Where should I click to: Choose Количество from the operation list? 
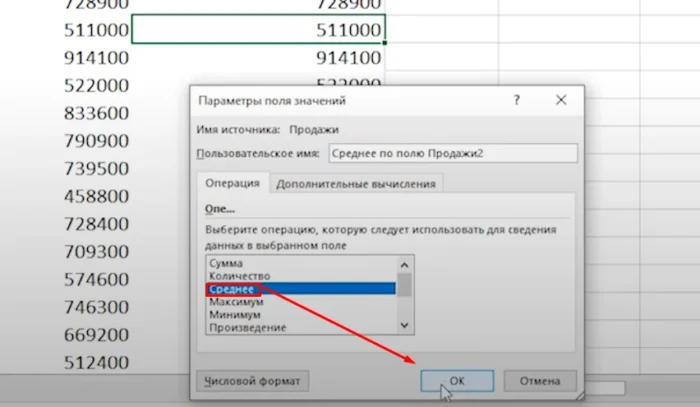238,275
